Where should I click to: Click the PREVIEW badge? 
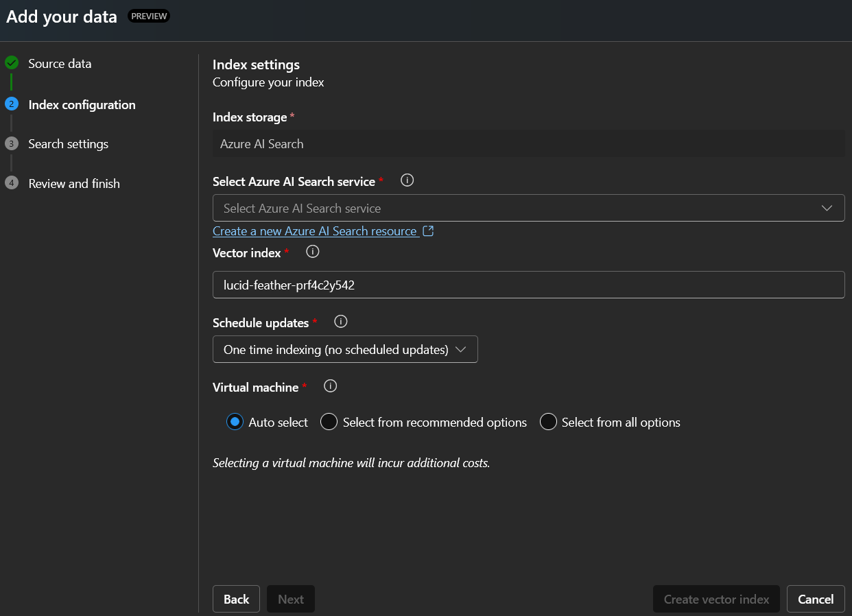point(148,15)
